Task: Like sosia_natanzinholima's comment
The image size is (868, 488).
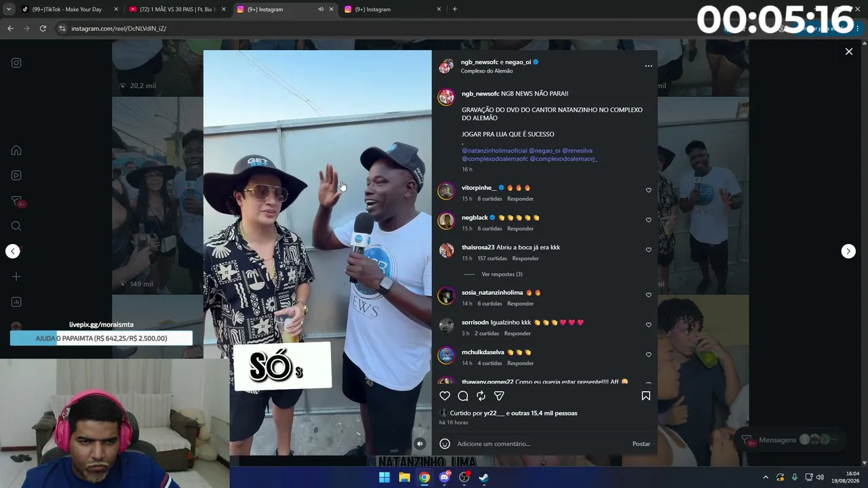Action: pyautogui.click(x=648, y=296)
